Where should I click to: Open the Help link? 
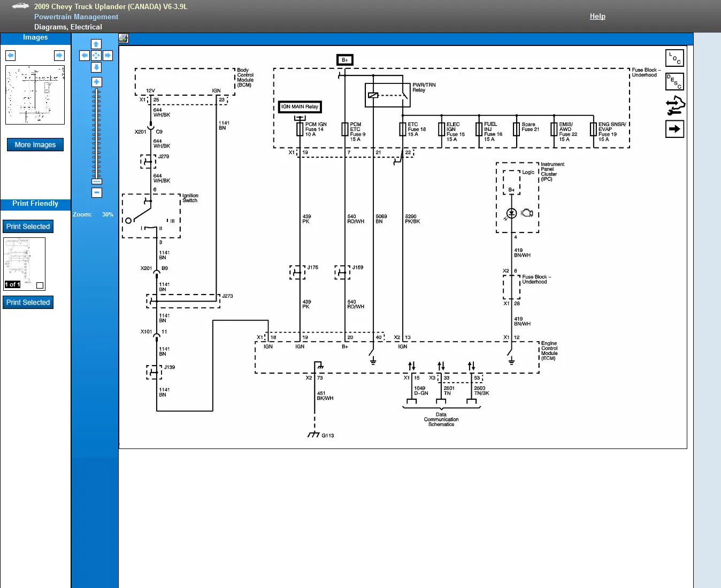[597, 17]
